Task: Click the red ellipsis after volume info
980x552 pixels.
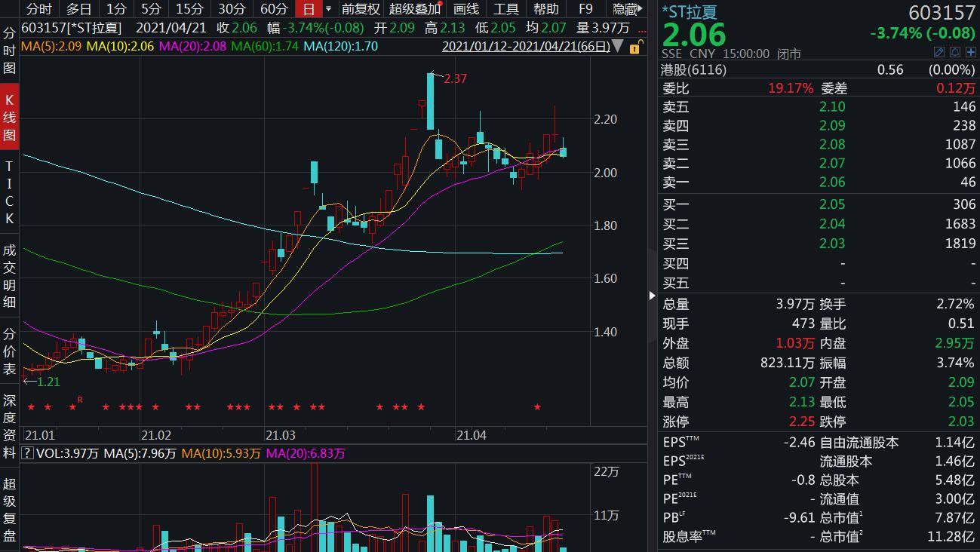Action: click(x=641, y=28)
